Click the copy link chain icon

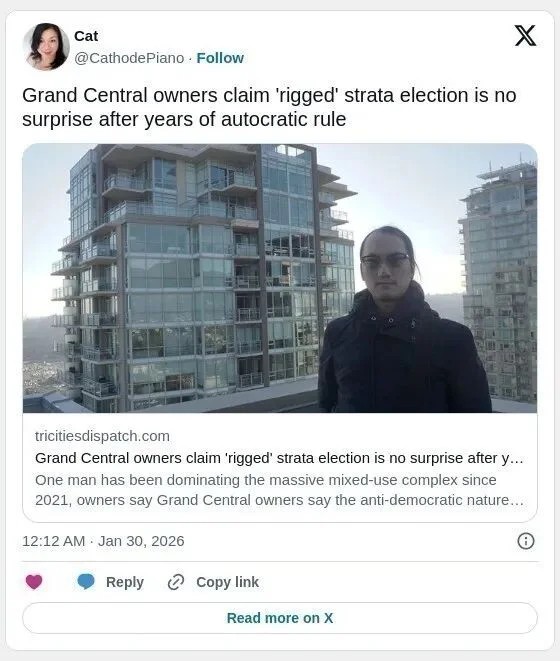click(x=176, y=582)
